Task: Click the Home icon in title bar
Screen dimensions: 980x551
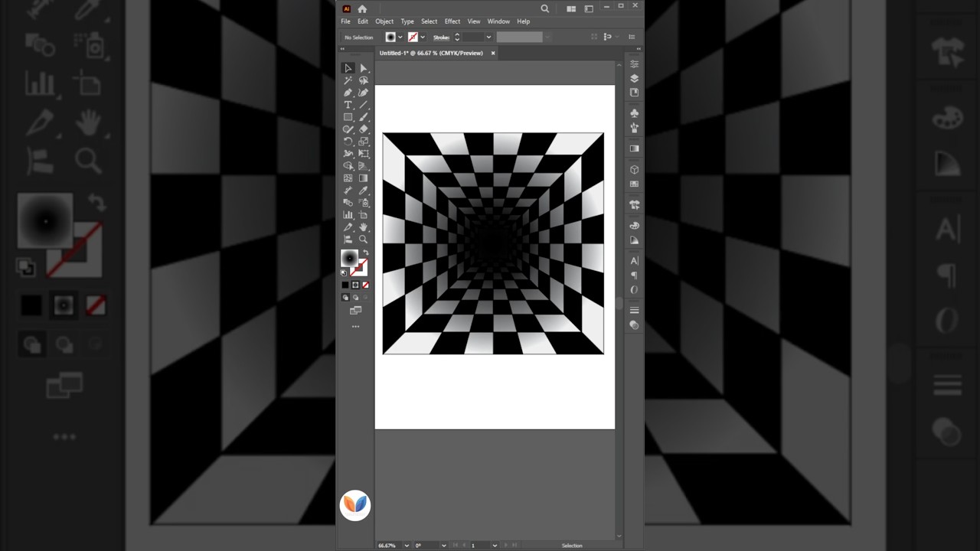Action: click(x=362, y=8)
